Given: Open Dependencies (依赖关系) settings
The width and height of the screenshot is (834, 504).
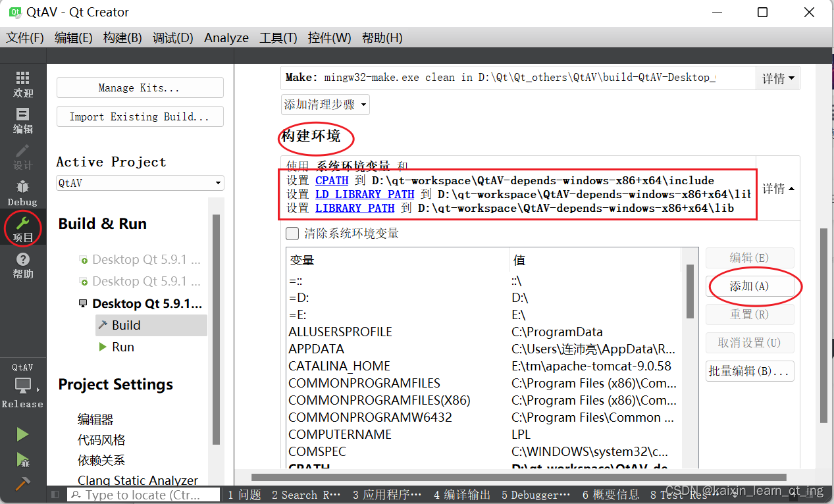Looking at the screenshot, I should pyautogui.click(x=101, y=460).
